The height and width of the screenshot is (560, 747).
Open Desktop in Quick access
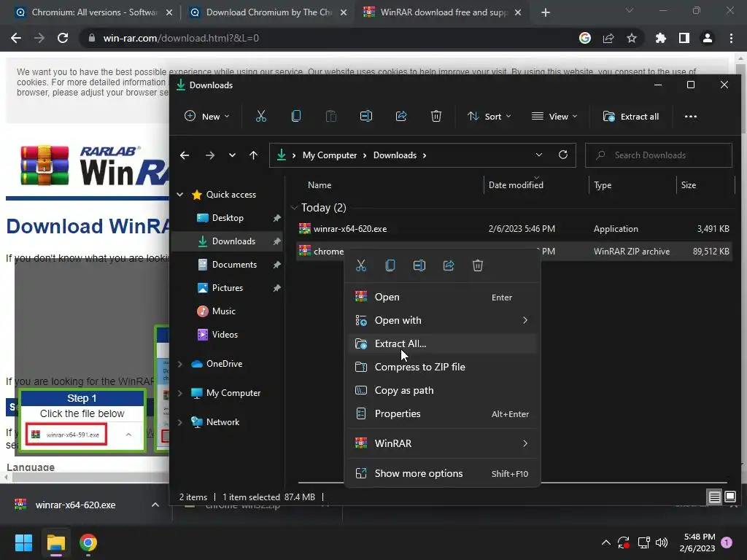pyautogui.click(x=226, y=217)
